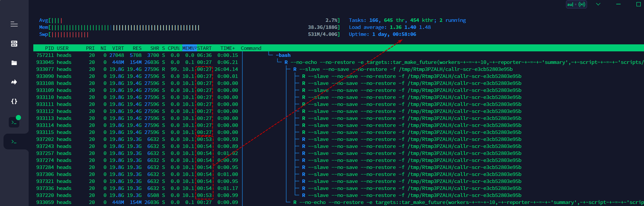Sort by VIRT column header

click(118, 48)
